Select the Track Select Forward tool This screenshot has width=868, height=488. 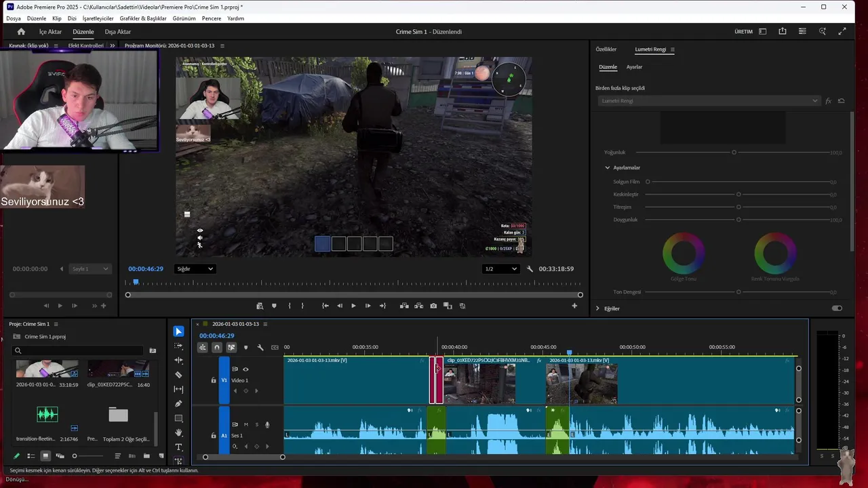coord(178,346)
